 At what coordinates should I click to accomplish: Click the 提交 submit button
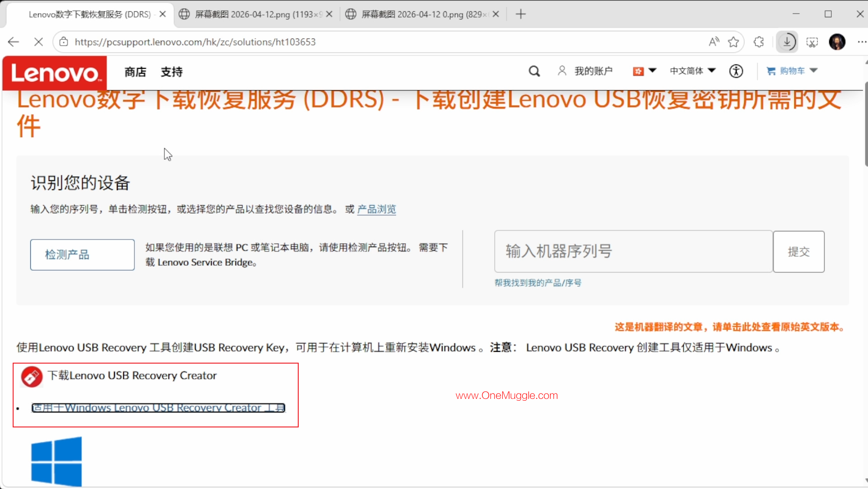(799, 252)
